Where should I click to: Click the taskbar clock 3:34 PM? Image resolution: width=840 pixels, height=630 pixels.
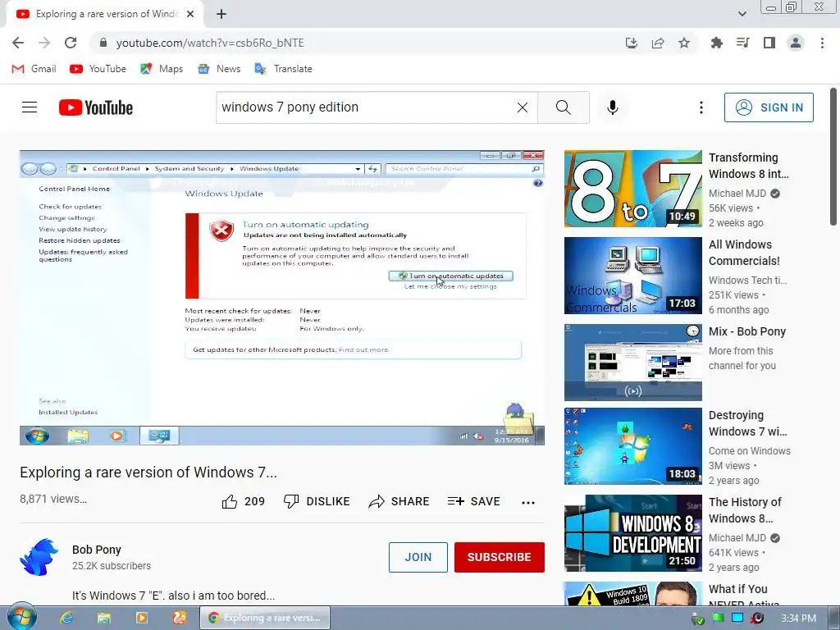coord(798,619)
